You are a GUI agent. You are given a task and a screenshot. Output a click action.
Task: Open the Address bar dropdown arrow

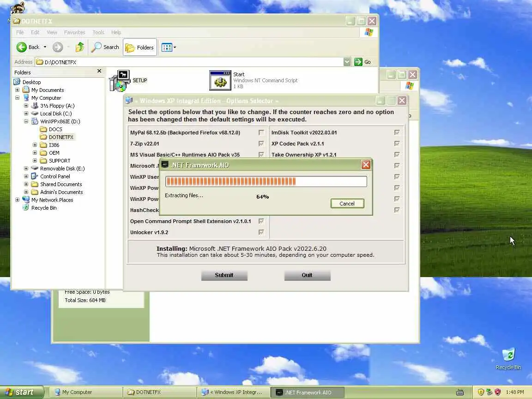coord(347,62)
